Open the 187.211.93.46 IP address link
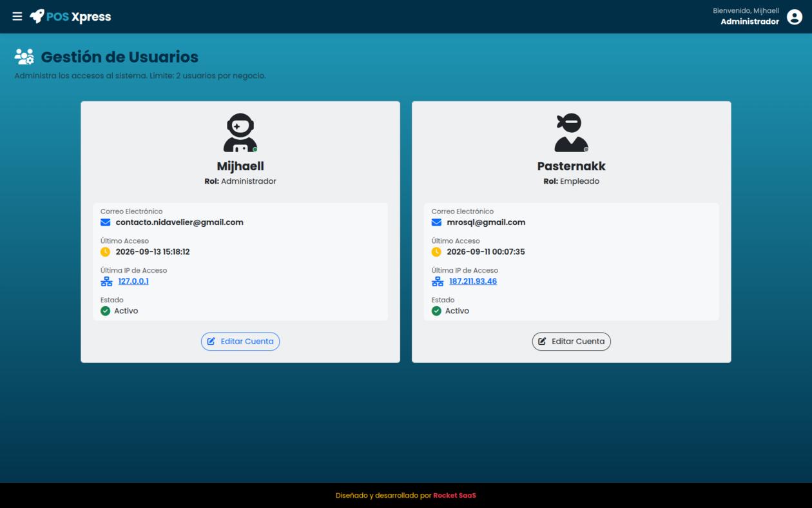 coord(473,282)
